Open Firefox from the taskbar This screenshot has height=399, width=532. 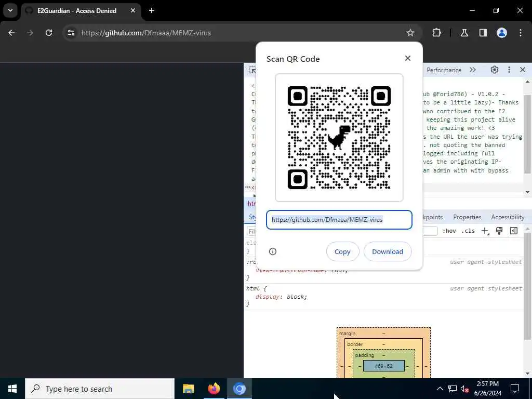tap(214, 389)
